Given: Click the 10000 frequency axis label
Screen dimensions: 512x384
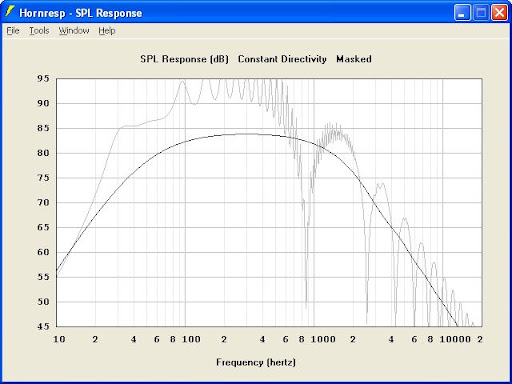Looking at the screenshot, I should pos(455,339).
